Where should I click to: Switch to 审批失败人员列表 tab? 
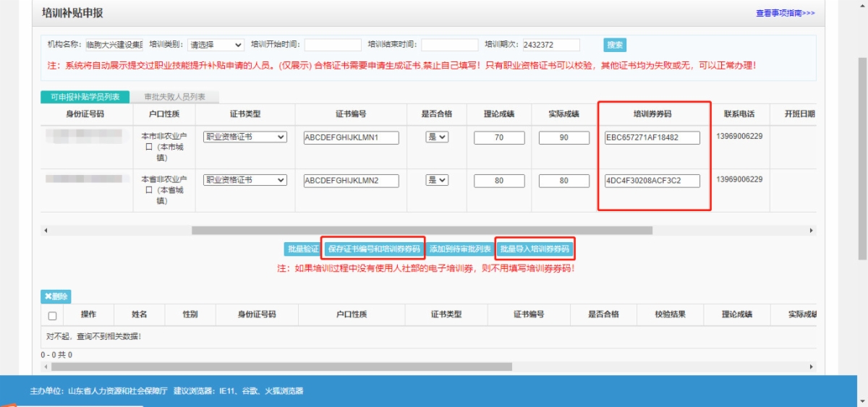tap(174, 97)
